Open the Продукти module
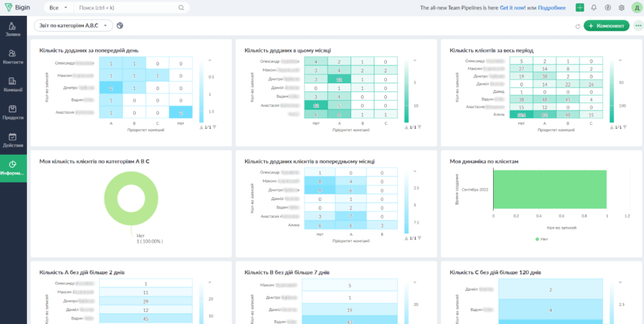 point(13,112)
